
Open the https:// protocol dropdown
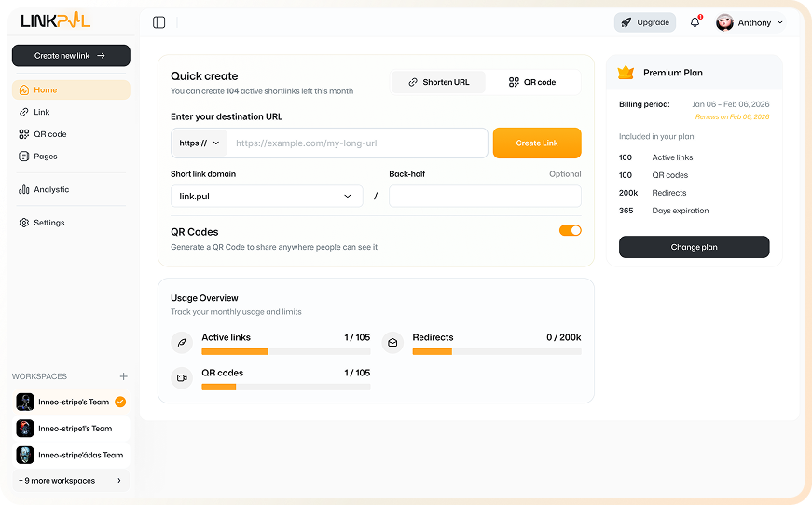coord(200,143)
